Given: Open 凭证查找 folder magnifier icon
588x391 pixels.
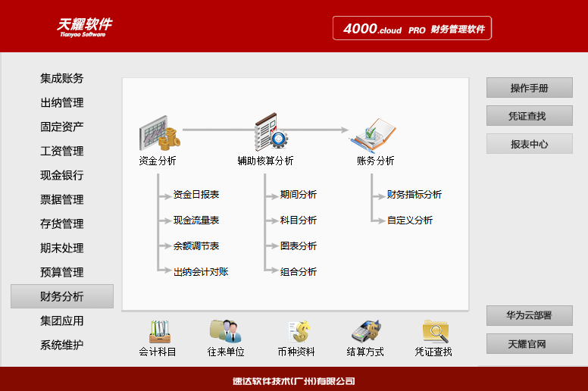Looking at the screenshot, I should coord(436,331).
